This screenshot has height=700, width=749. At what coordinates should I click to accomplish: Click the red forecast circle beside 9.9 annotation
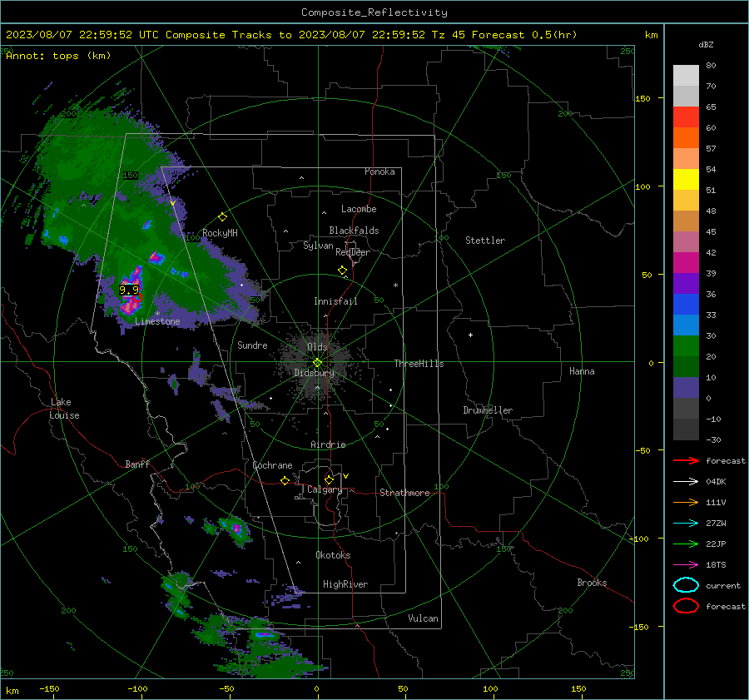click(x=137, y=297)
